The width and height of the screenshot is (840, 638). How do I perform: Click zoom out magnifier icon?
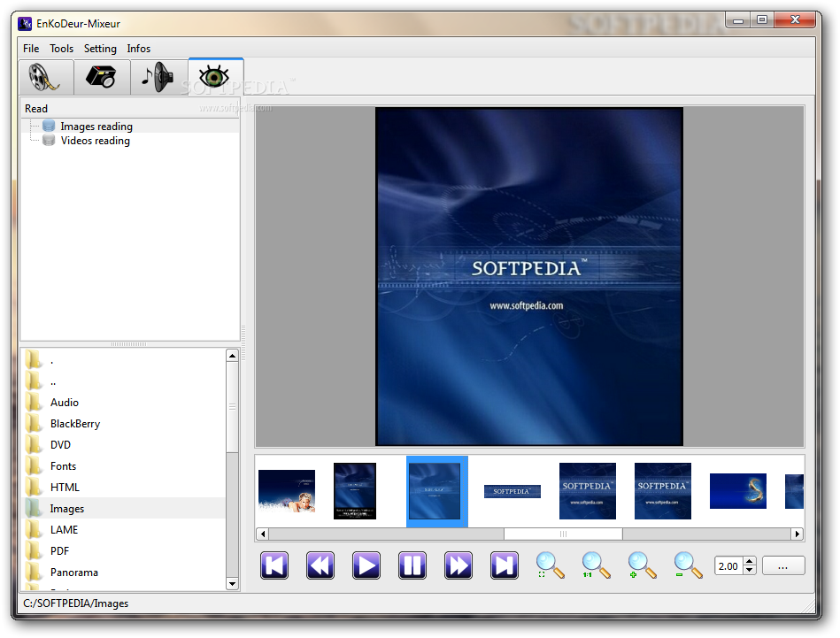pos(689,565)
